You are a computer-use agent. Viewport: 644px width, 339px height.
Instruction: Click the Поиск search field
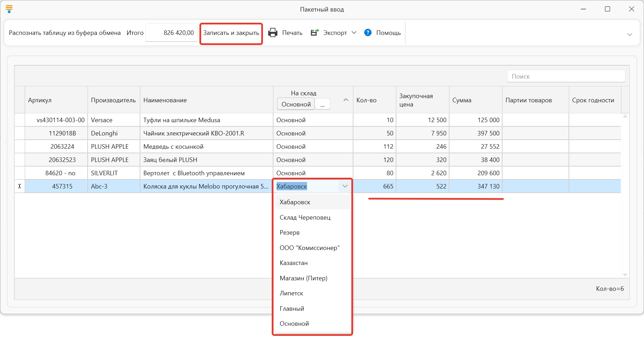point(566,76)
